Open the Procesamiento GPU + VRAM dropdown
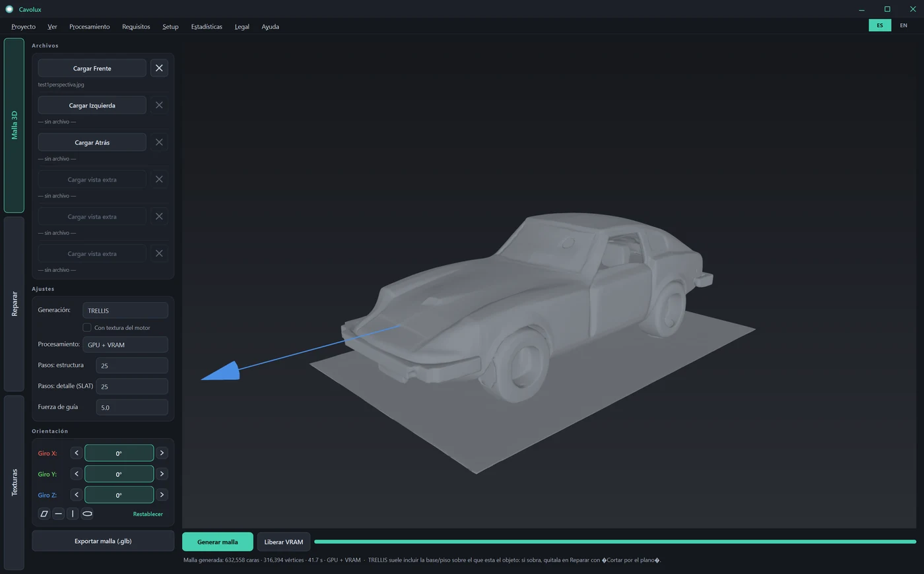 (125, 344)
